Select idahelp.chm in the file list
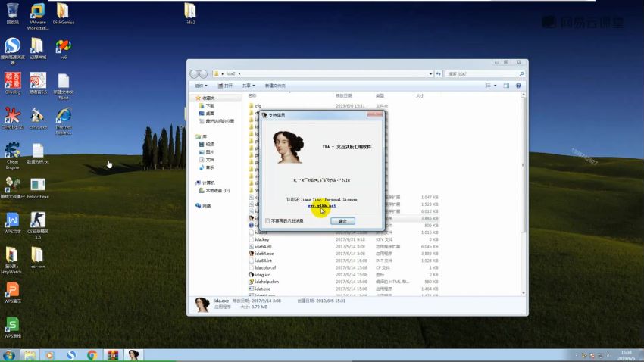 click(x=267, y=282)
